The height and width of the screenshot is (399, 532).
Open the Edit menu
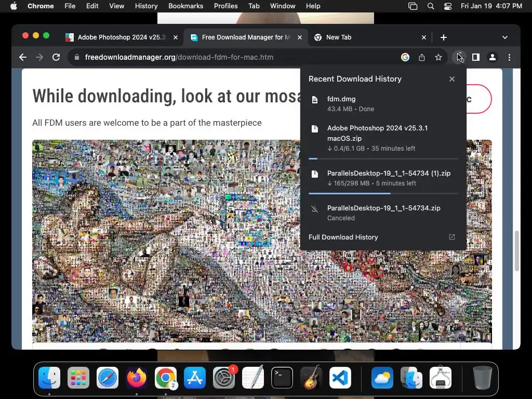click(92, 6)
